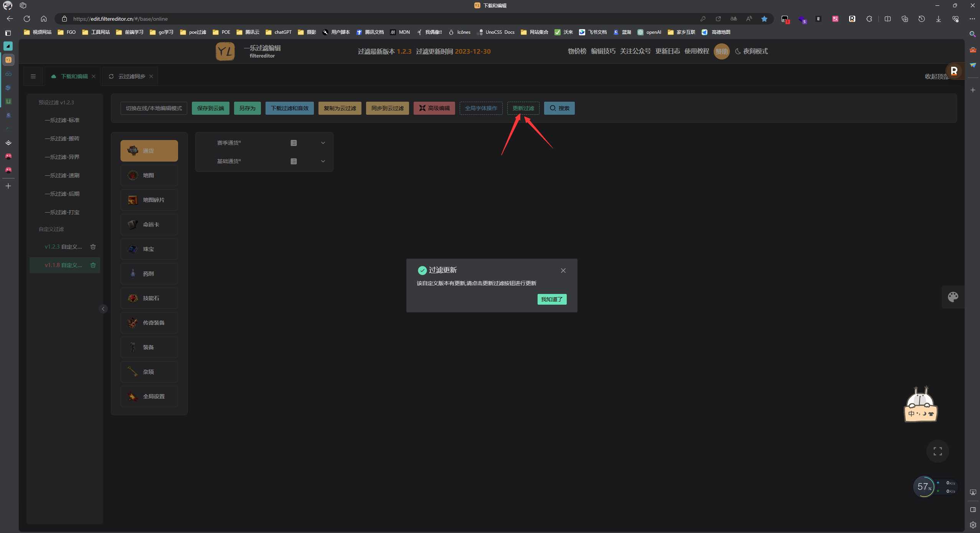Open the theme palette icon on right edge
Image resolution: width=980 pixels, height=533 pixels.
(953, 296)
